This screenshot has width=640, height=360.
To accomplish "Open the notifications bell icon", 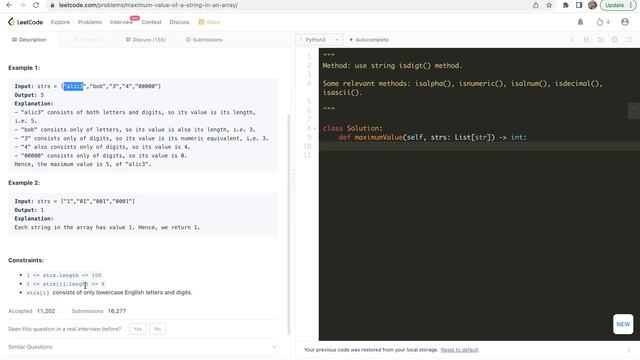I will pyautogui.click(x=580, y=22).
